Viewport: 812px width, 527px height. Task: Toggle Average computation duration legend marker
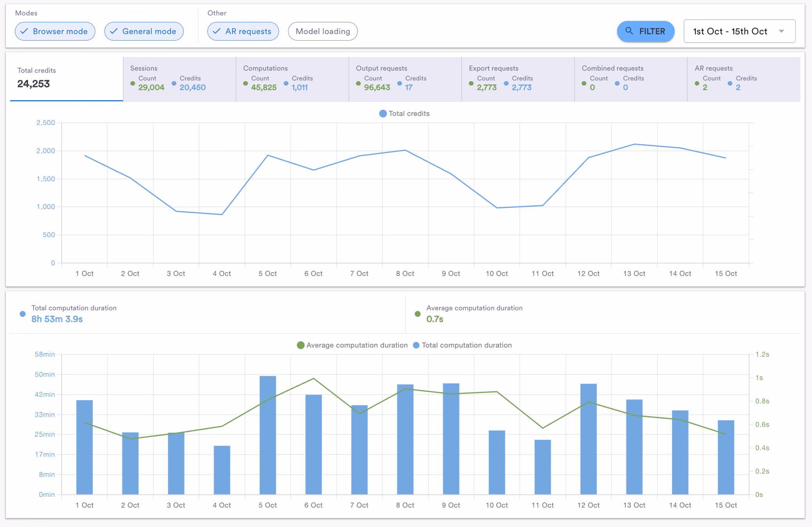(301, 345)
